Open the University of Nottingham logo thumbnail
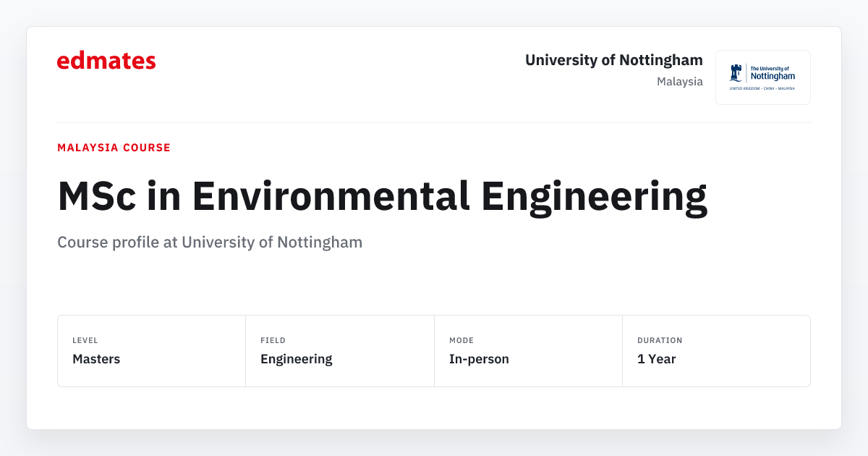The width and height of the screenshot is (868, 456). (x=763, y=77)
